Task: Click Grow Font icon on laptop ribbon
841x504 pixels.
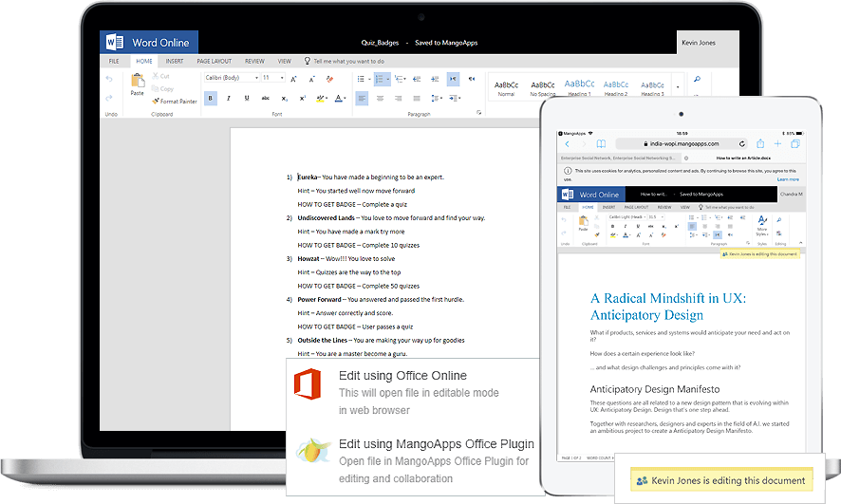Action: (294, 79)
